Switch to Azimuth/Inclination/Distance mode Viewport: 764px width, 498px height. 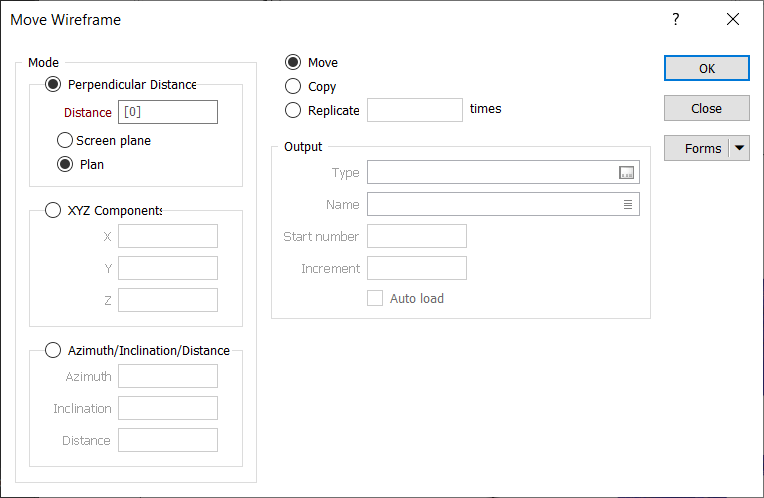pyautogui.click(x=53, y=351)
